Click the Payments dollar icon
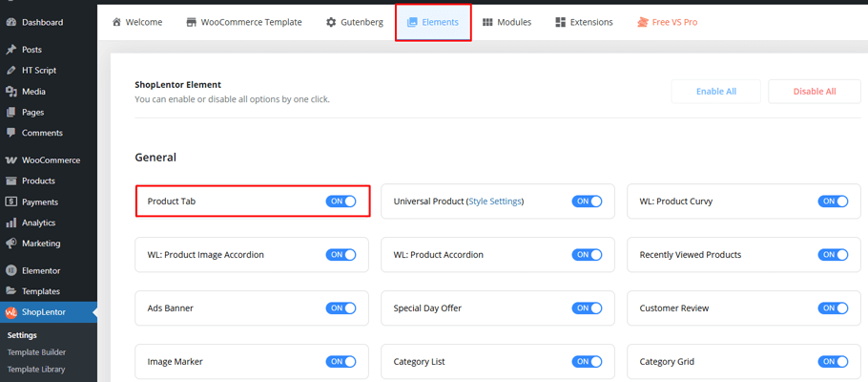Viewport: 868px width, 382px height. coord(10,202)
